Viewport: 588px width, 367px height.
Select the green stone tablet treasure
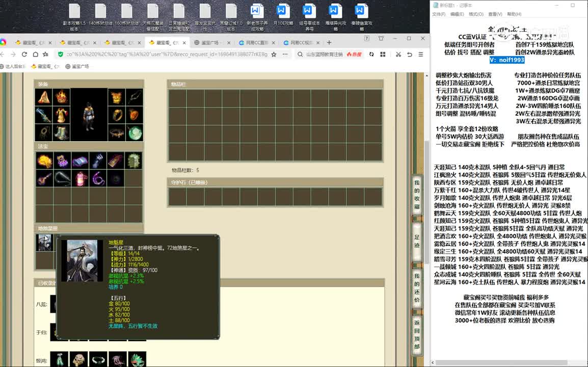(133, 161)
